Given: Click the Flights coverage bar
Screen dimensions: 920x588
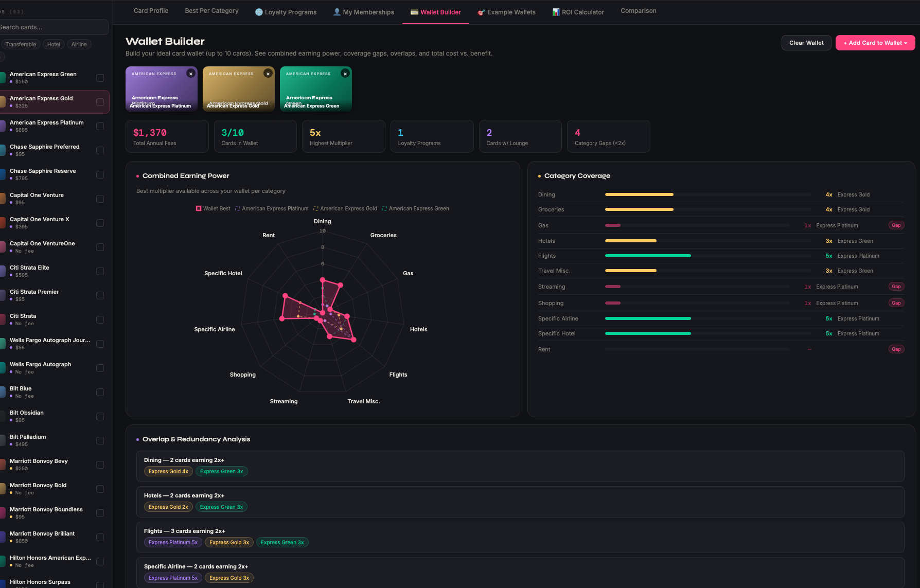Looking at the screenshot, I should (x=707, y=256).
